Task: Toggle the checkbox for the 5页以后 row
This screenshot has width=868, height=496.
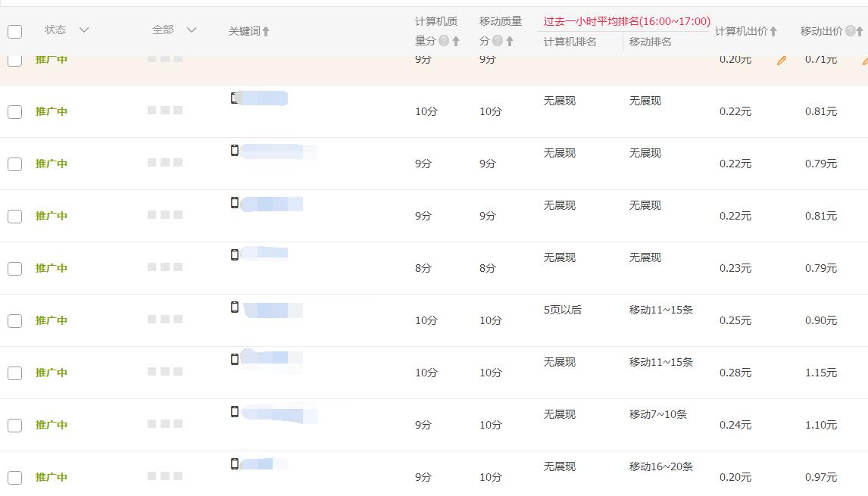Action: tap(15, 321)
